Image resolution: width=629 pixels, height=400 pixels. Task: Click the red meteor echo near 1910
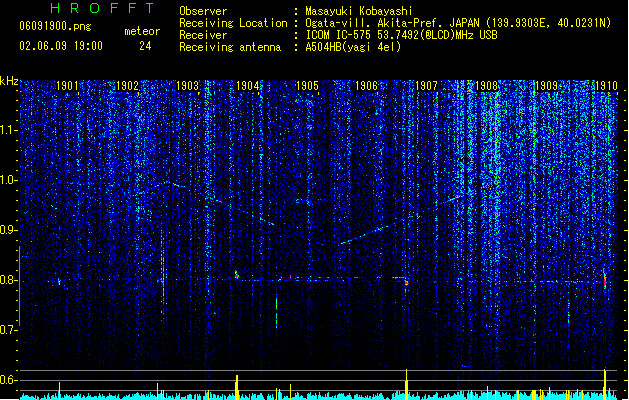pos(605,282)
